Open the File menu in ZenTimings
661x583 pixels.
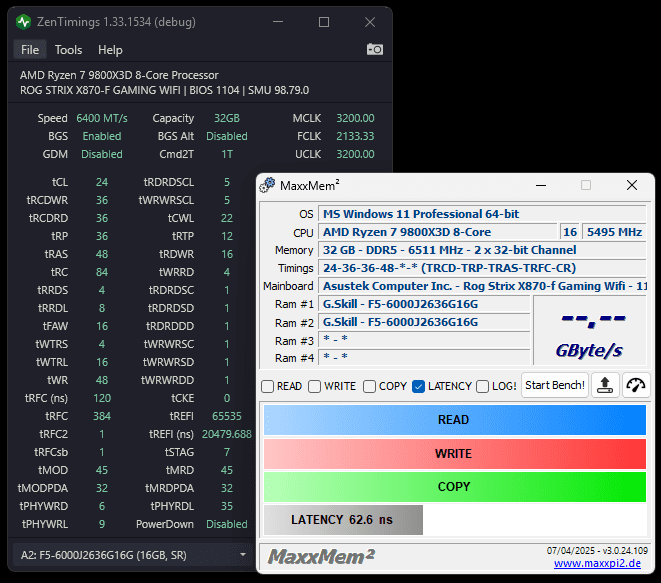tap(30, 50)
